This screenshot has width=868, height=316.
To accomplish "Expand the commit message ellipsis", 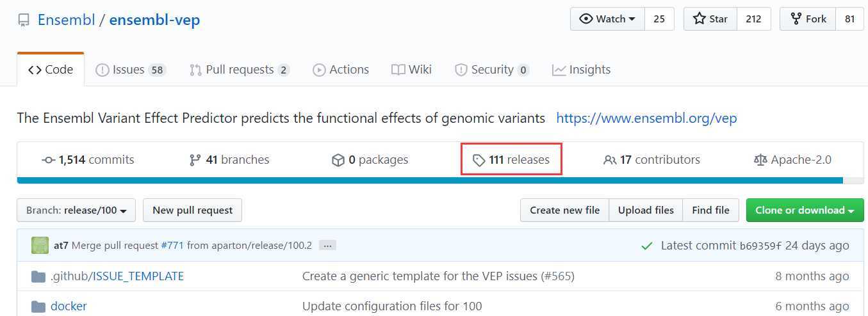I will (x=327, y=245).
